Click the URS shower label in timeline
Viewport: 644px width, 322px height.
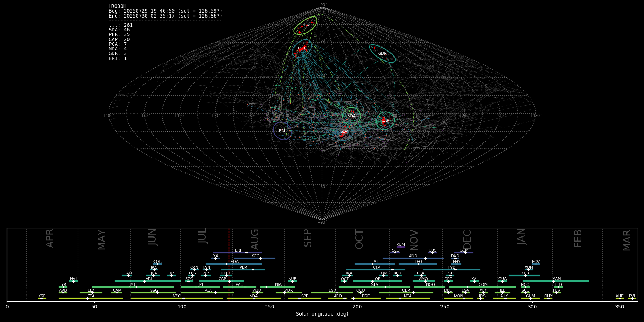(481, 296)
